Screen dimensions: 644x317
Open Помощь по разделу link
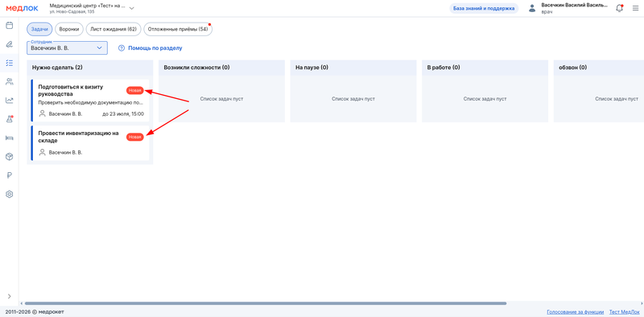click(155, 48)
